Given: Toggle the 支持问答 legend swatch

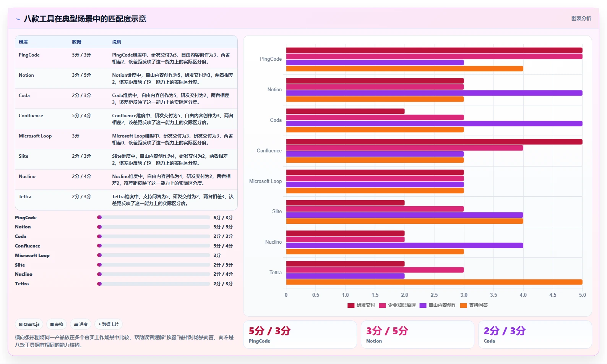Looking at the screenshot, I should click(463, 305).
